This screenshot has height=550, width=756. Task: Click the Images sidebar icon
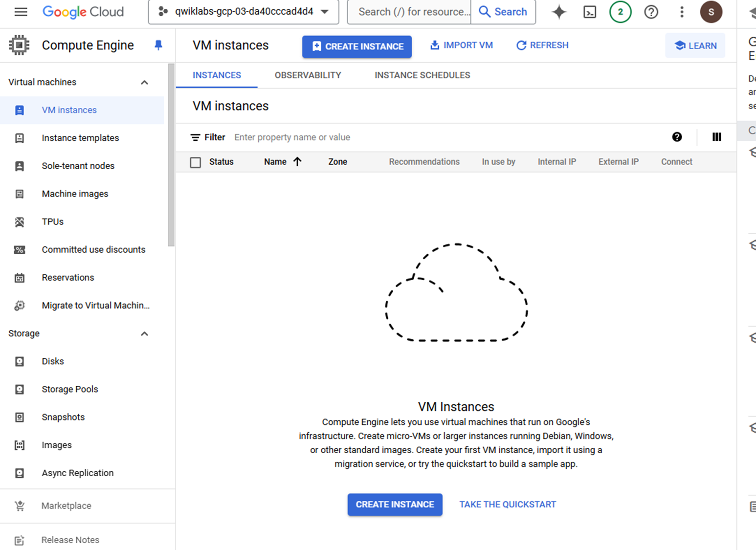tap(20, 445)
